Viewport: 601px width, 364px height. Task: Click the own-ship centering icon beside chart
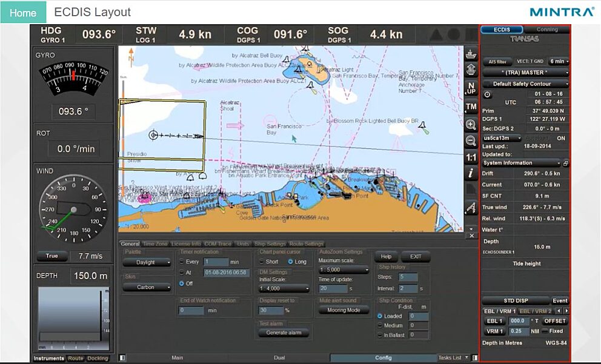(x=471, y=55)
